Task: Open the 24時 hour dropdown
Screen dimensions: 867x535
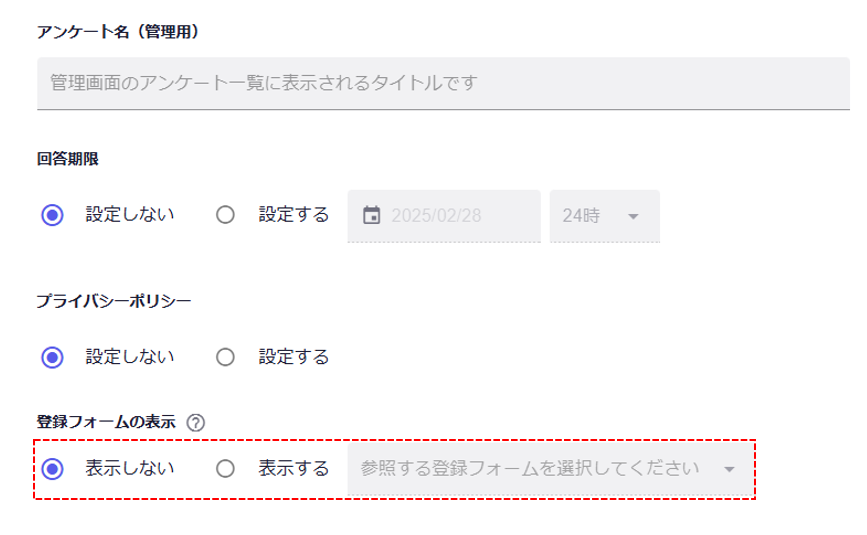Action: tap(603, 216)
